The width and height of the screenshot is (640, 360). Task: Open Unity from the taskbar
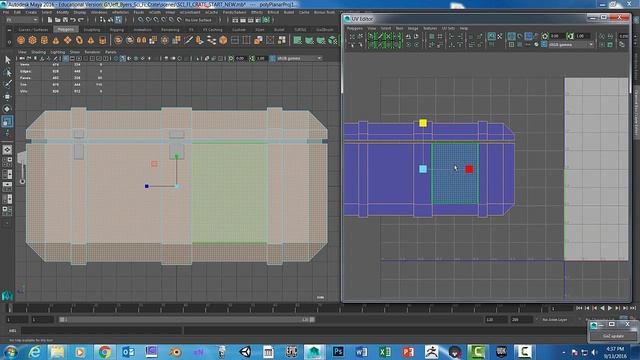tap(245, 351)
